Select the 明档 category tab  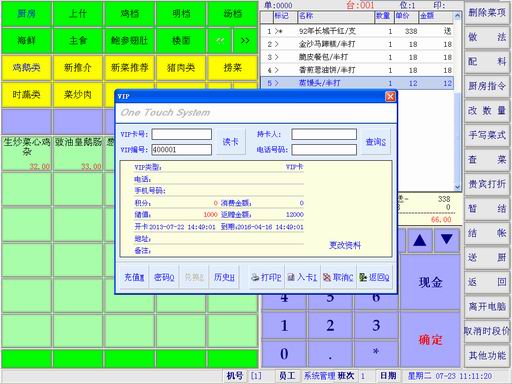point(181,14)
